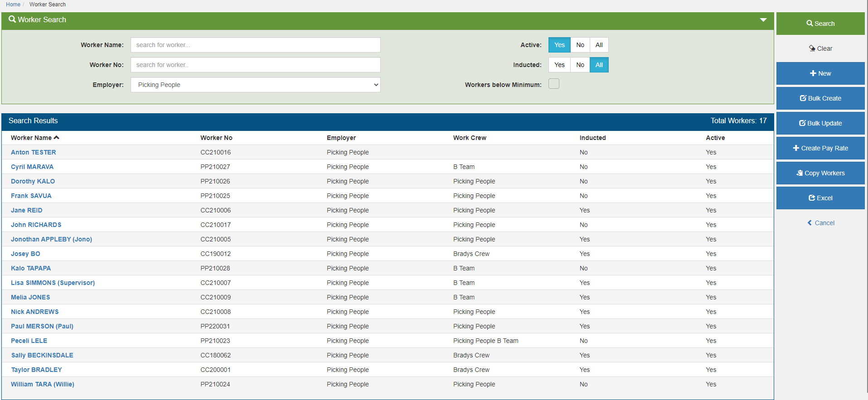868x400 pixels.
Task: Sort by Employer column
Action: (341, 138)
